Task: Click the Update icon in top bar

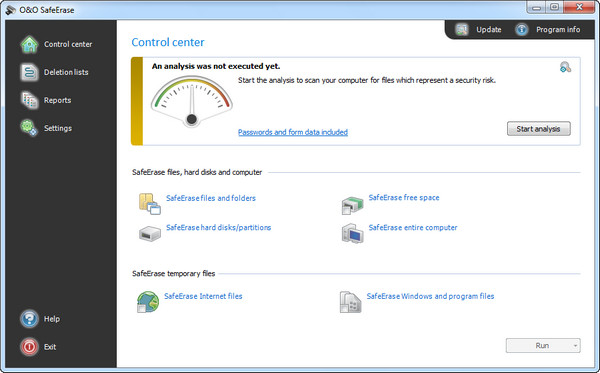Action: (x=462, y=29)
